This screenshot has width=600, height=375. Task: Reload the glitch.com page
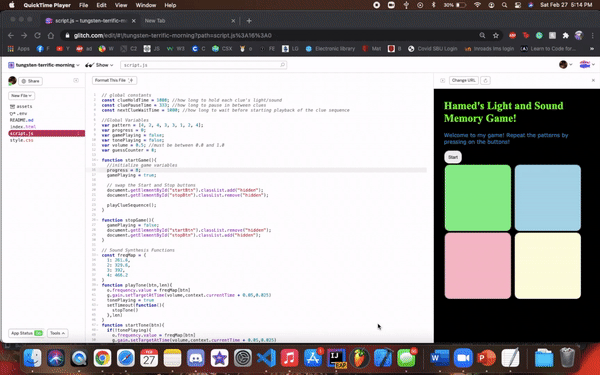(x=38, y=35)
